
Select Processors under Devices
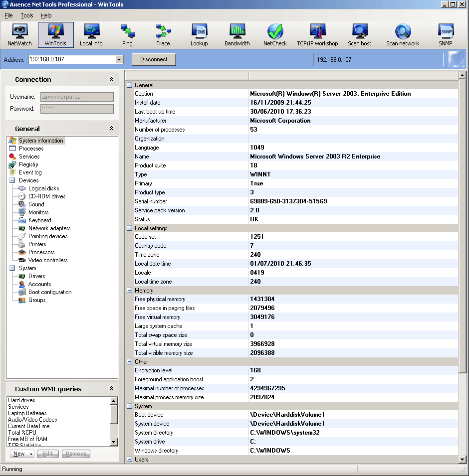41,252
